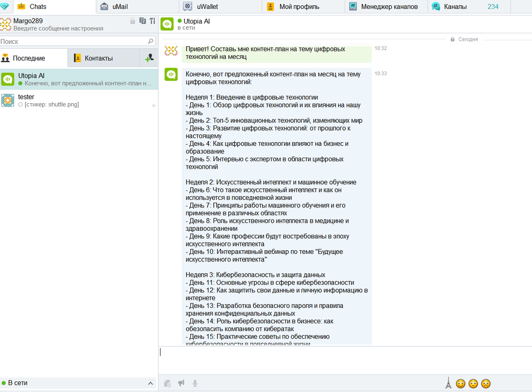Click into the message input area
This screenshot has height=392, width=532.
(x=345, y=361)
